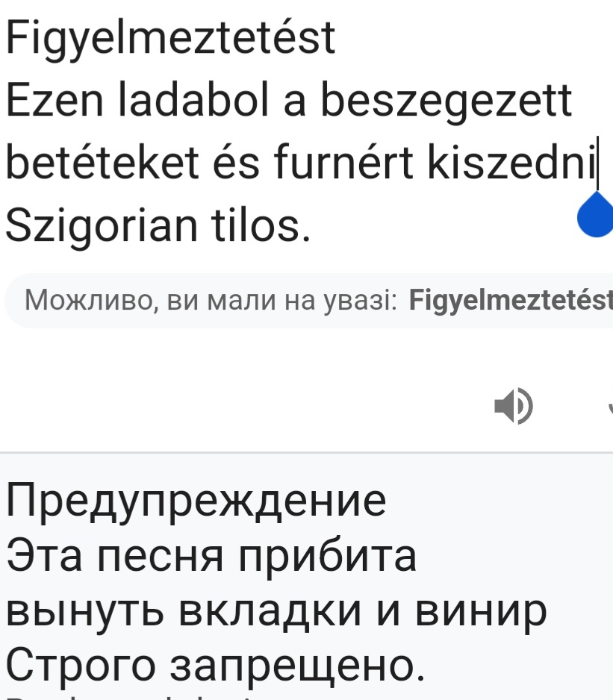Click the 'Можливо, ви мали на увазі' suggestion chip
613x700 pixels.
coord(308,301)
